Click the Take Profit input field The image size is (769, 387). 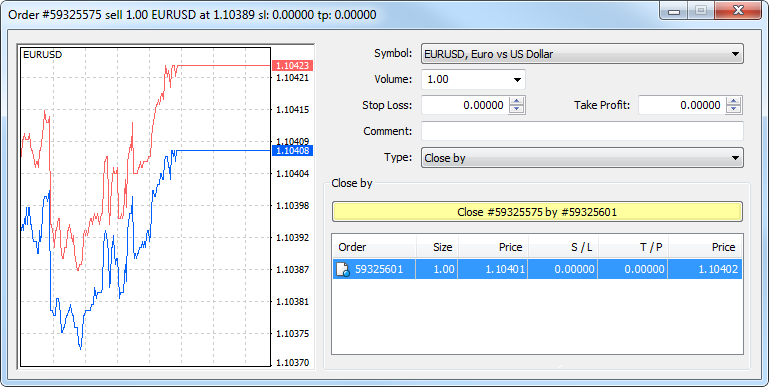pyautogui.click(x=682, y=105)
